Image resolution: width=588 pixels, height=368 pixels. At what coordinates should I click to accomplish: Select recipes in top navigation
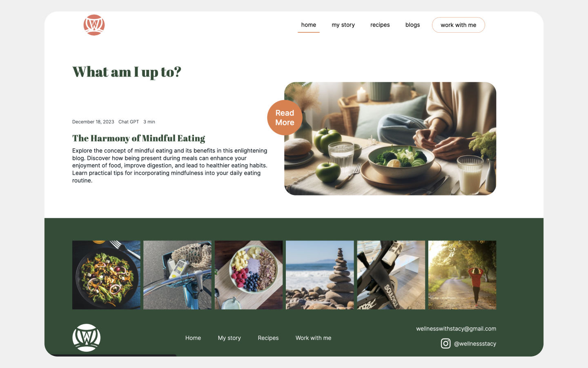coord(380,25)
